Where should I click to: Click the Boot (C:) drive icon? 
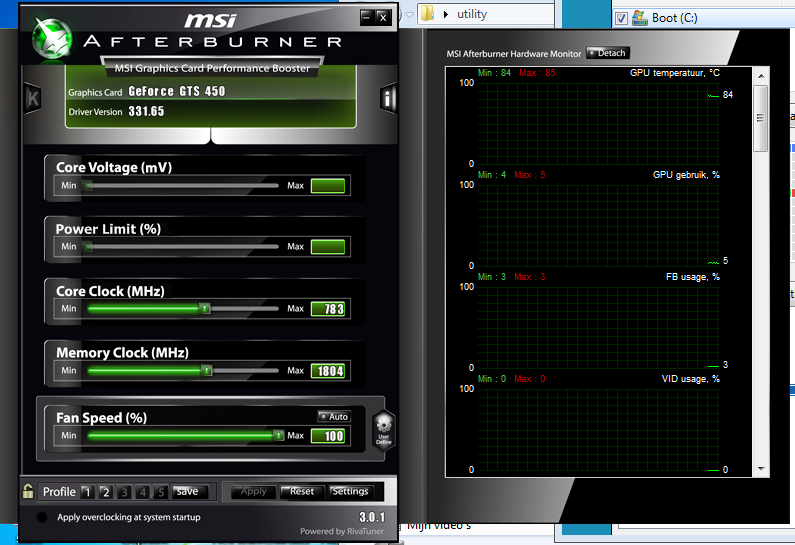coord(639,18)
